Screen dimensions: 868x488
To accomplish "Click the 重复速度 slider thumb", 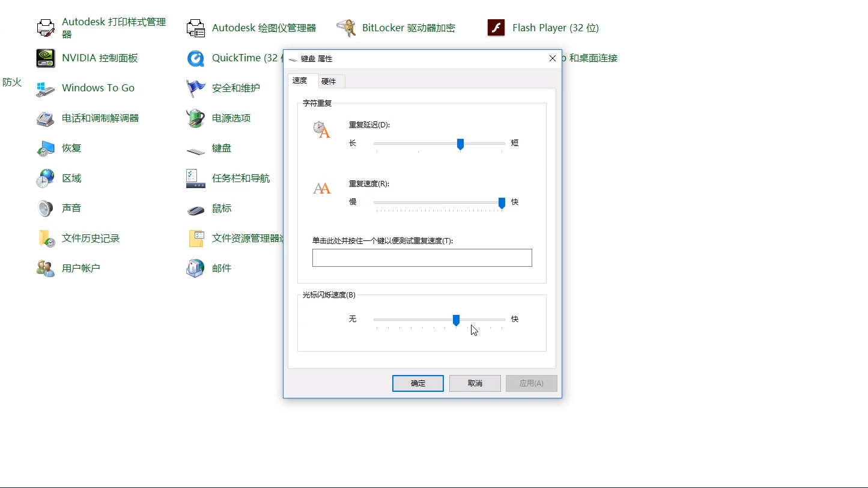I will (x=502, y=203).
